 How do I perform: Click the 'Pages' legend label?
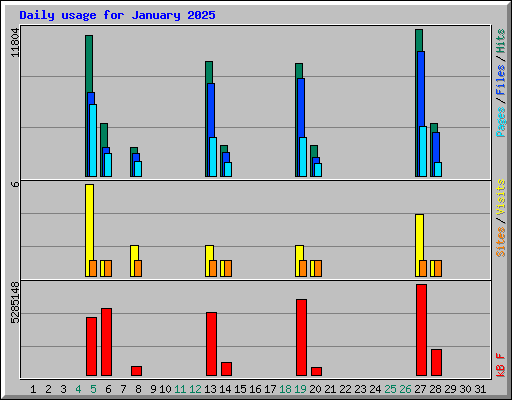click(500, 122)
